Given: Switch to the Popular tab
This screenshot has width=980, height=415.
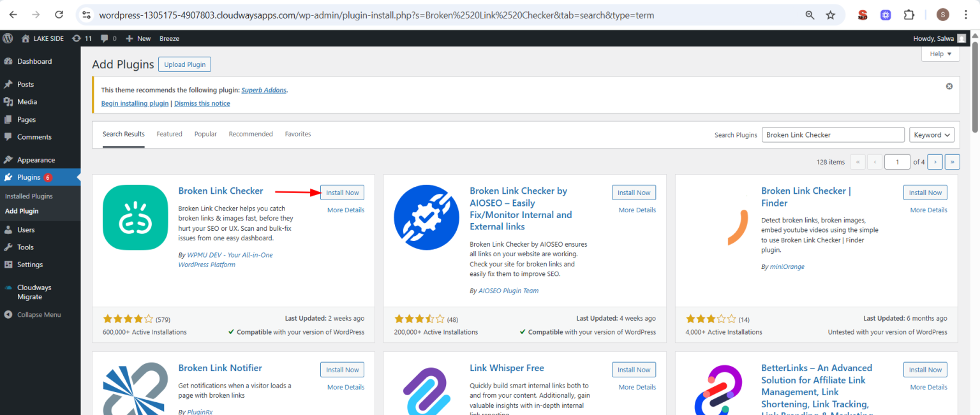Looking at the screenshot, I should pyautogui.click(x=205, y=134).
